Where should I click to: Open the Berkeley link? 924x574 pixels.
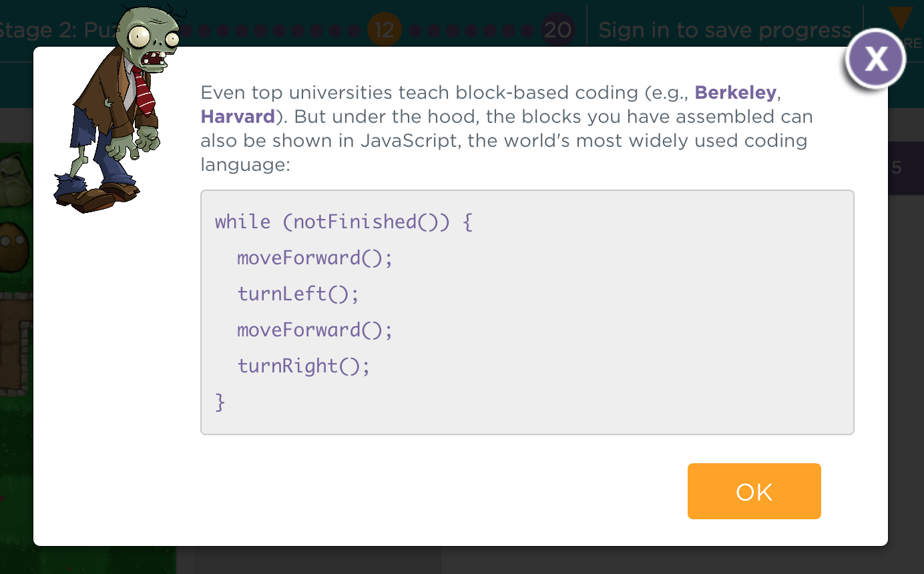[736, 93]
